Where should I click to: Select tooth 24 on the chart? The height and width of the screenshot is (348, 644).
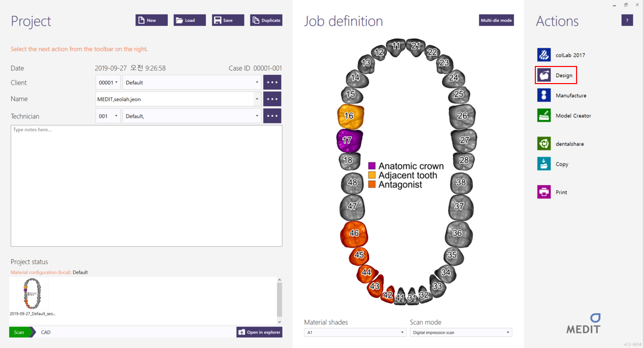pyautogui.click(x=454, y=78)
